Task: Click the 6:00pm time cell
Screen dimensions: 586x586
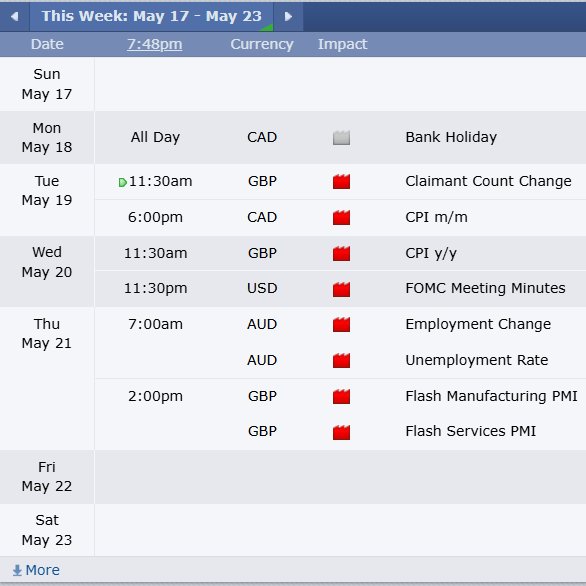Action: pos(155,217)
